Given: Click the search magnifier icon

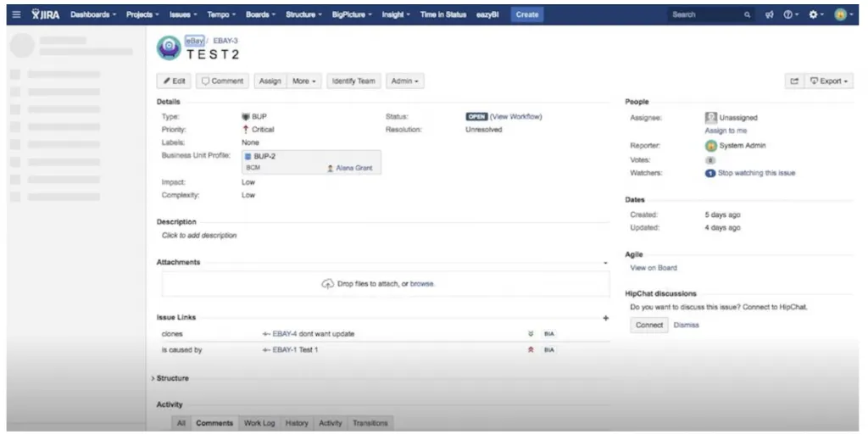Looking at the screenshot, I should (747, 15).
